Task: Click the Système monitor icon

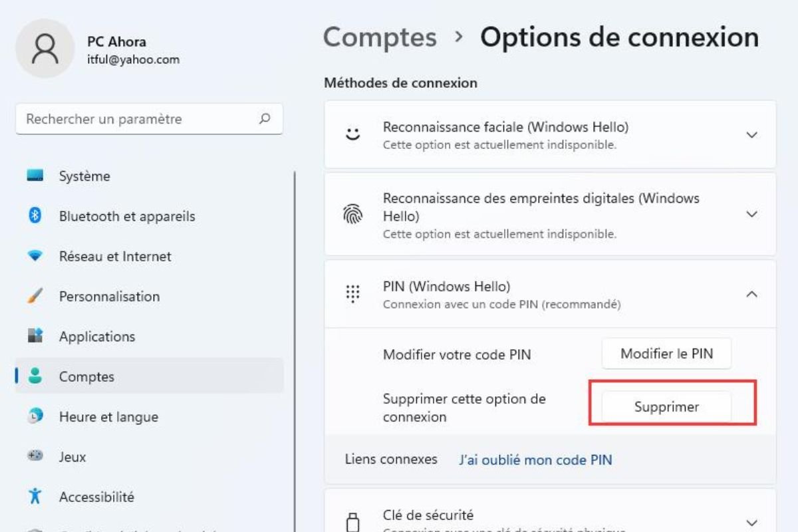Action: [x=35, y=176]
